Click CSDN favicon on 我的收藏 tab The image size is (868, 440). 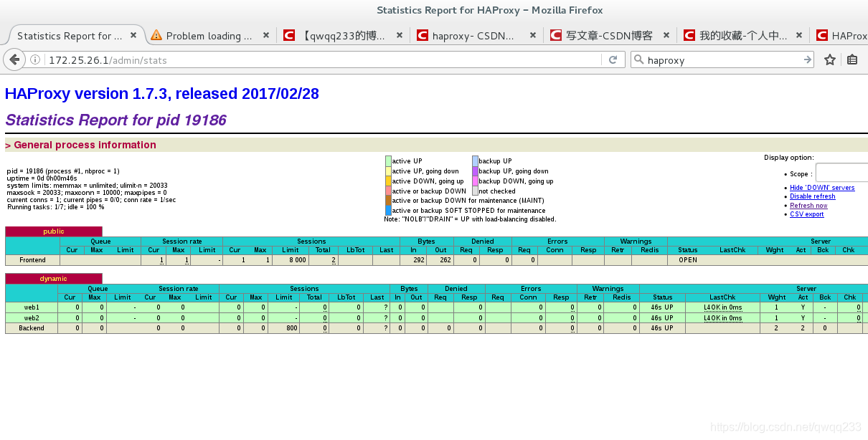[689, 35]
